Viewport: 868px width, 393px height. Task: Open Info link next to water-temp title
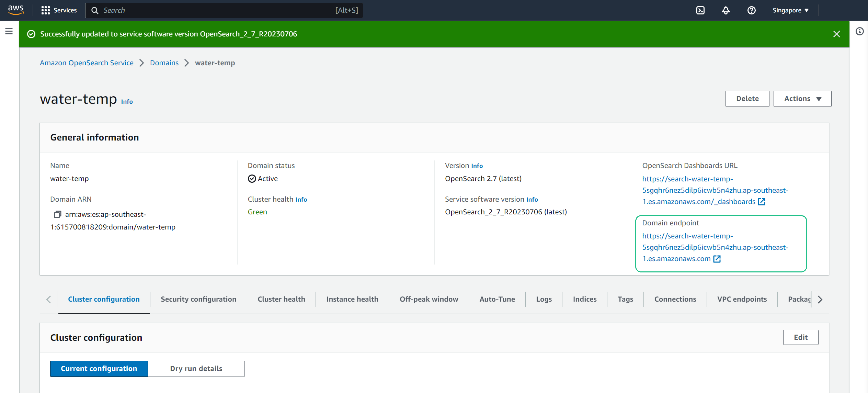pos(127,102)
